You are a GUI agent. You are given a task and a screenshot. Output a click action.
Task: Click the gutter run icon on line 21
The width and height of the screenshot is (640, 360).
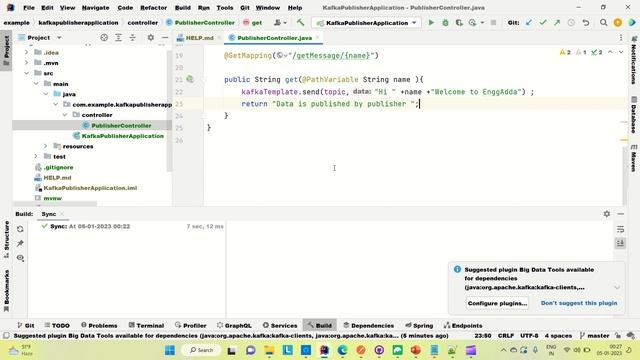coord(190,79)
